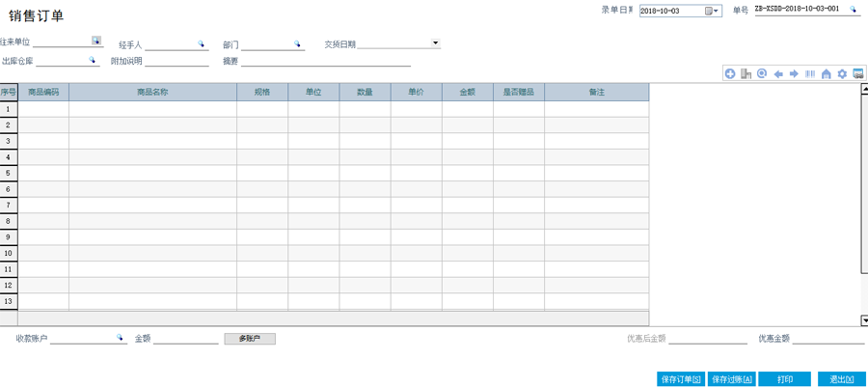This screenshot has height=387, width=868.
Task: Expand the 交货日期 dropdown arrow
Action: click(435, 42)
